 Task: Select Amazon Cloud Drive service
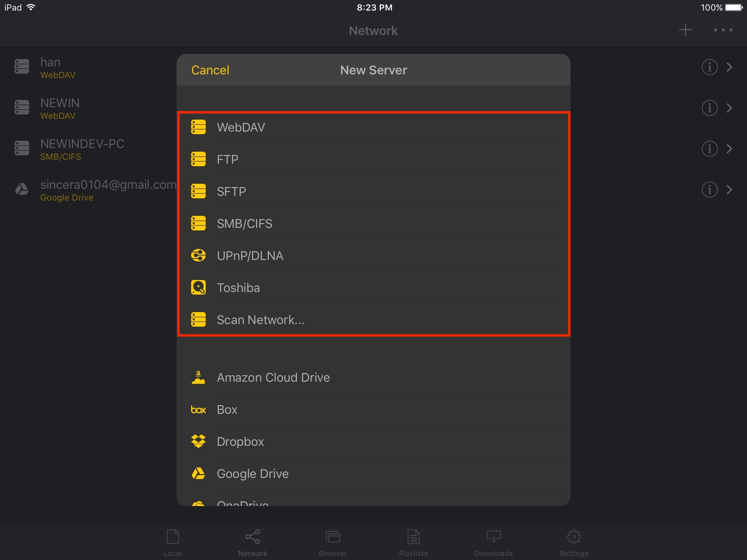(373, 377)
